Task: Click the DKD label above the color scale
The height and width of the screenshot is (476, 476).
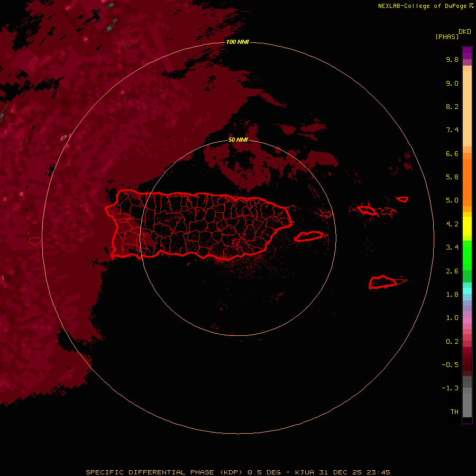Action: 465,32
